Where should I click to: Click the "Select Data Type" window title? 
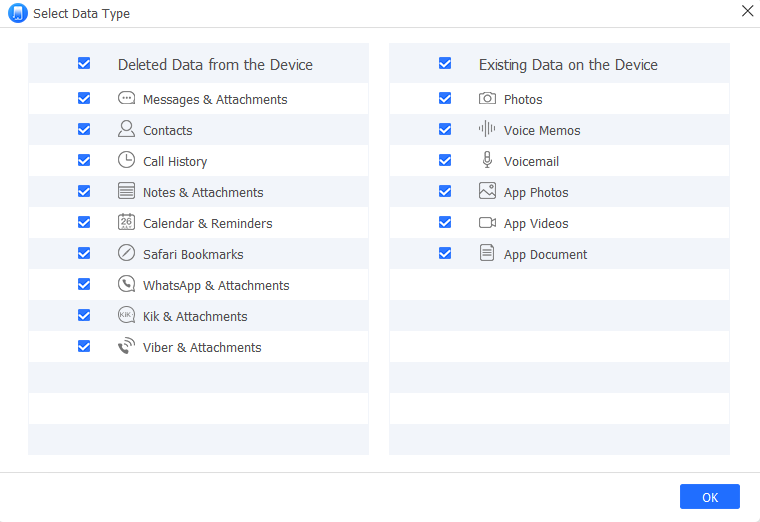[81, 14]
